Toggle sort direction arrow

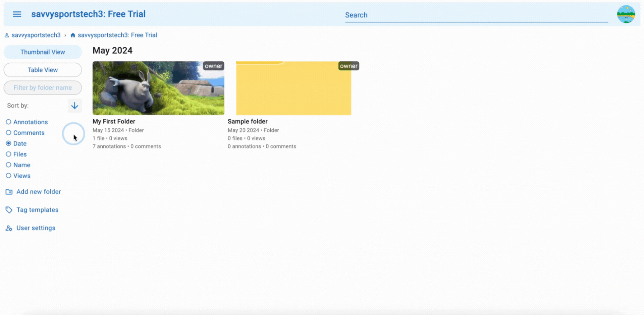74,106
